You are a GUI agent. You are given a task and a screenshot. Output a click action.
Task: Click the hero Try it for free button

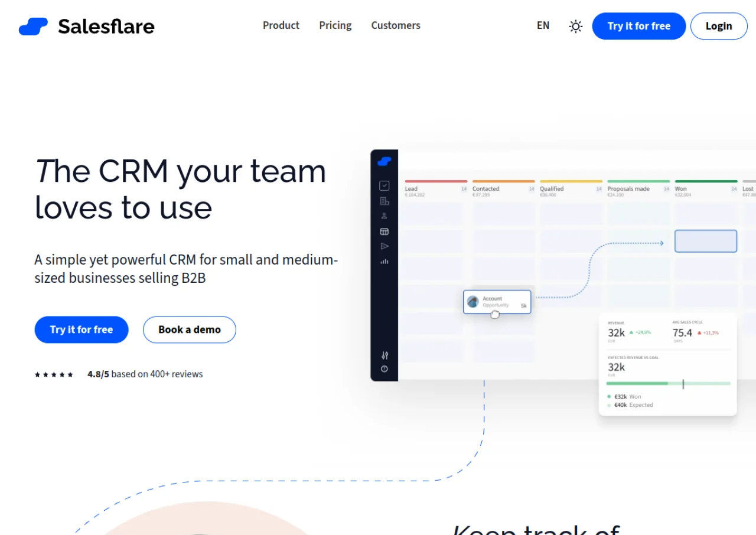(82, 330)
